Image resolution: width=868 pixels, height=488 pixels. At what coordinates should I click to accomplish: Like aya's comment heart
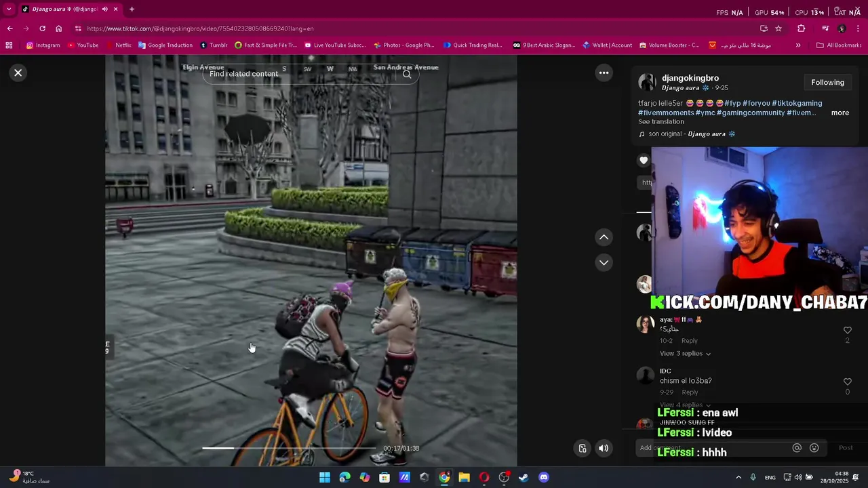847,330
